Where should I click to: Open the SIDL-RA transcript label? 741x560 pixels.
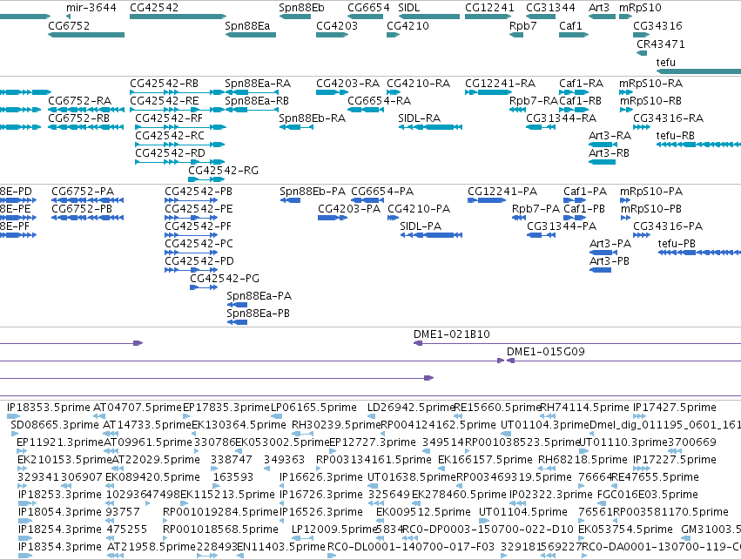coord(419,118)
